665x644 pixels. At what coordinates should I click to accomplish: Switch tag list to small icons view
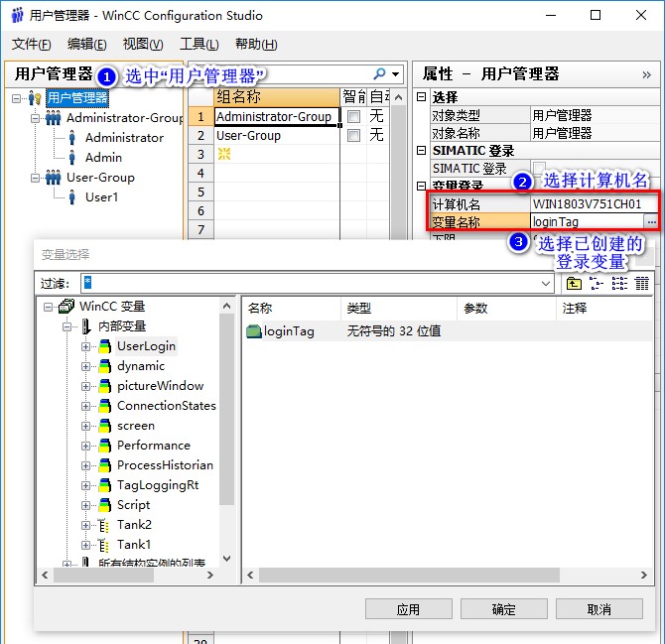(x=597, y=283)
